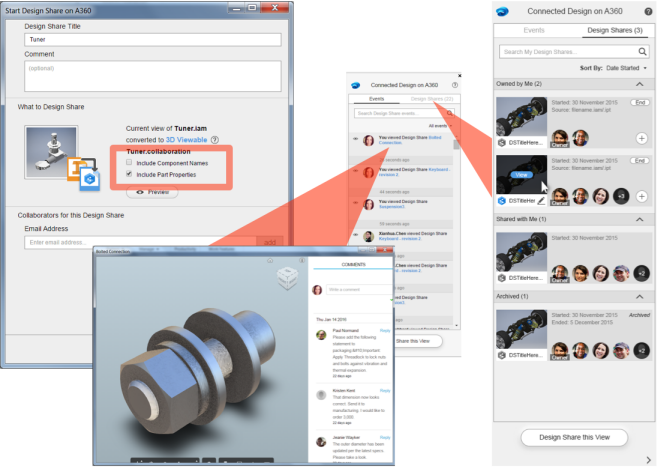Add collaborator to second Owned by Me share
This screenshot has height=467, width=657.
tap(641, 196)
